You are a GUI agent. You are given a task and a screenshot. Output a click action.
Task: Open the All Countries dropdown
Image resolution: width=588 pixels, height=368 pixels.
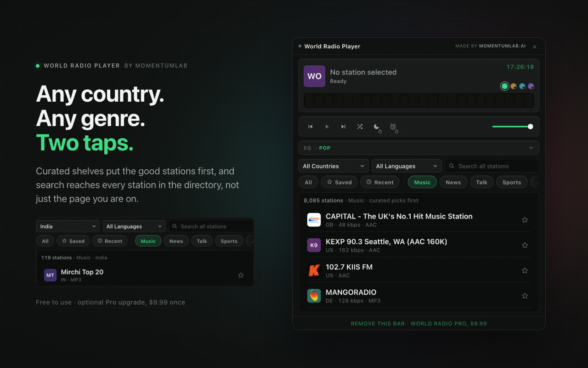(334, 166)
